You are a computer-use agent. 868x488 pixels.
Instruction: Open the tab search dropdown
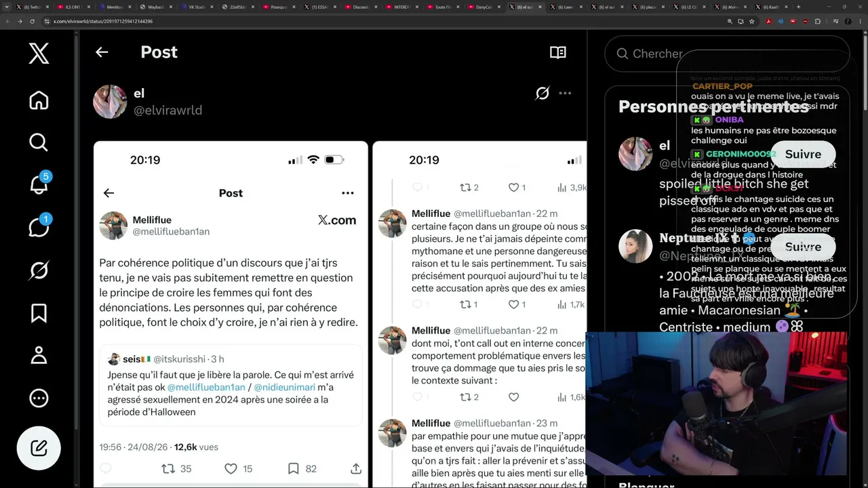pos(7,7)
